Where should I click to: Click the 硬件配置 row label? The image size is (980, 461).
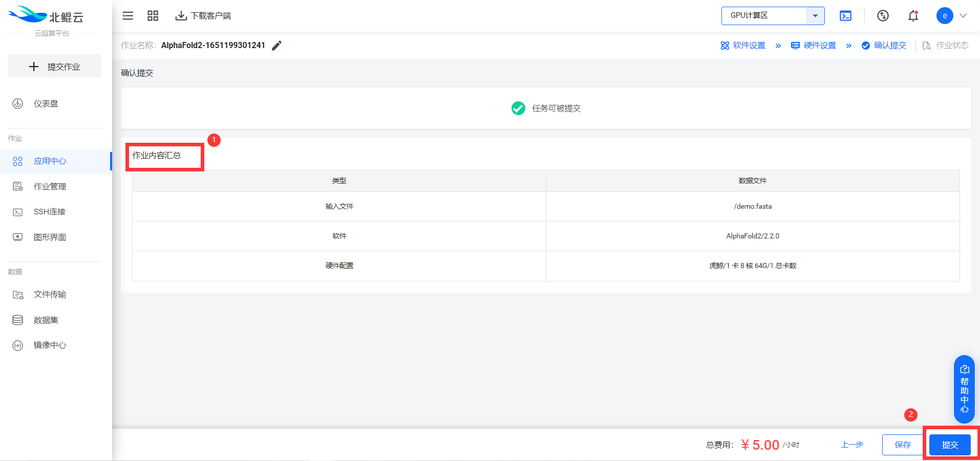339,266
